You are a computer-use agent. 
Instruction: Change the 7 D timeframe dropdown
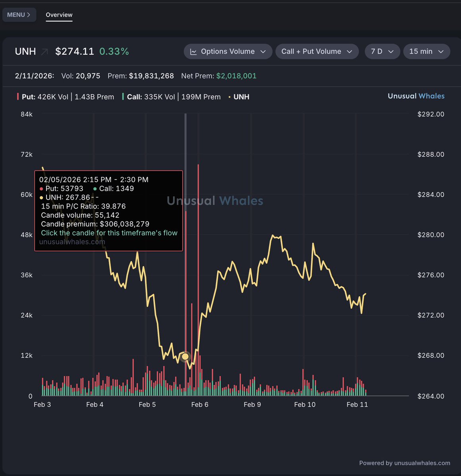click(382, 52)
